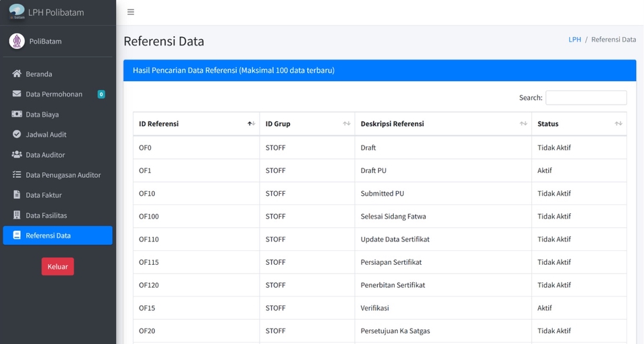This screenshot has height=344, width=644.
Task: Click the Data Biaya money icon
Action: click(x=17, y=114)
